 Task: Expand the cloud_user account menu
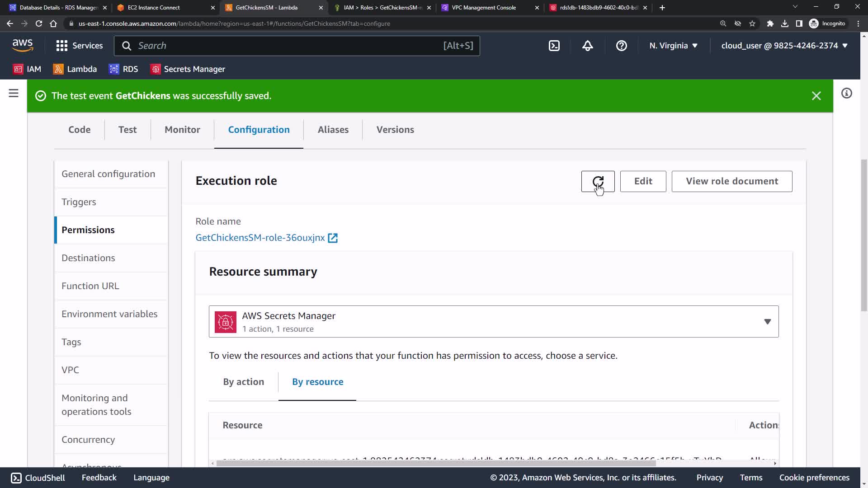(x=784, y=46)
